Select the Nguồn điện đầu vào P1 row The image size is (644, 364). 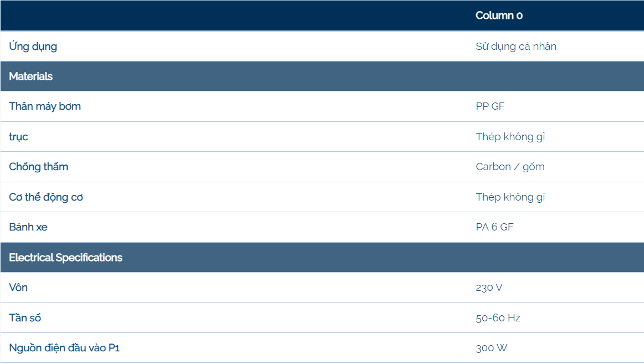(x=322, y=348)
